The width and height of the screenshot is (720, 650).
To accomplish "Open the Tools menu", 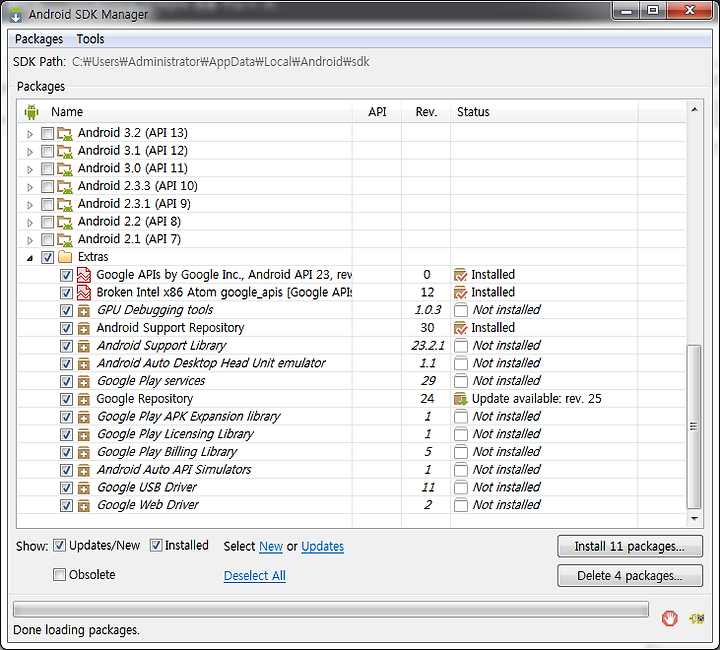I will point(90,39).
